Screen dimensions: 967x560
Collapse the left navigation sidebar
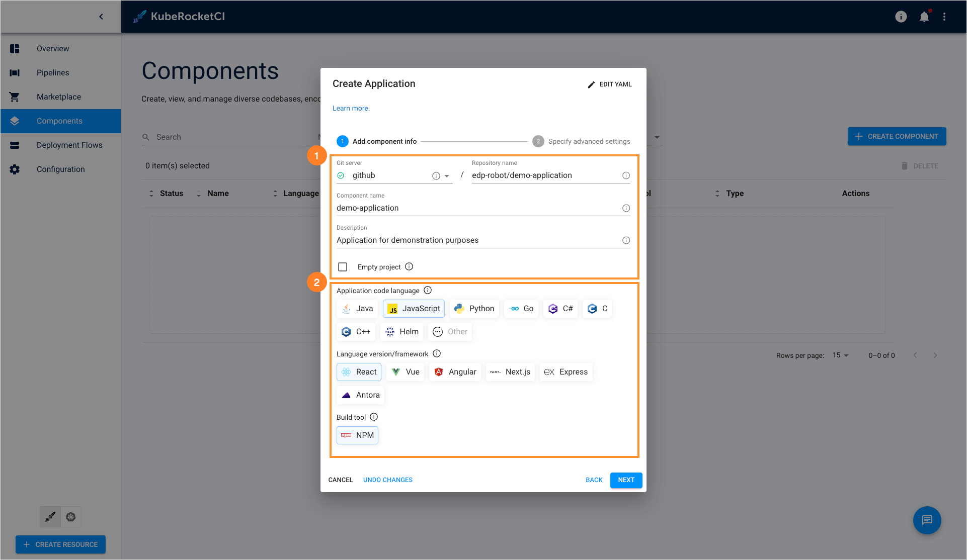(101, 16)
